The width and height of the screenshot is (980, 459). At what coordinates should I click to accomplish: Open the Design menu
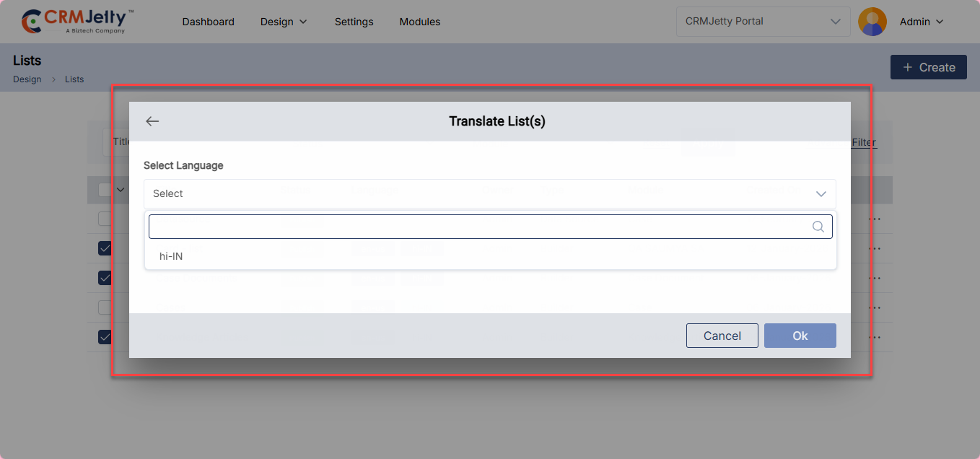[x=284, y=22]
